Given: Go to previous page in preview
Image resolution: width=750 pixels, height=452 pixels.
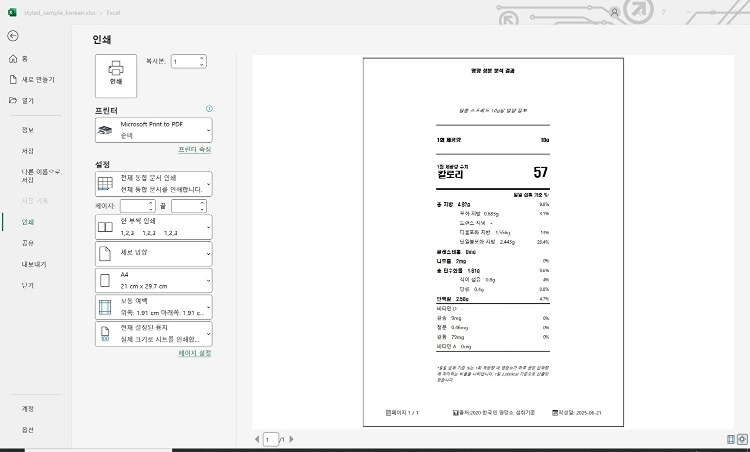Looking at the screenshot, I should [257, 439].
